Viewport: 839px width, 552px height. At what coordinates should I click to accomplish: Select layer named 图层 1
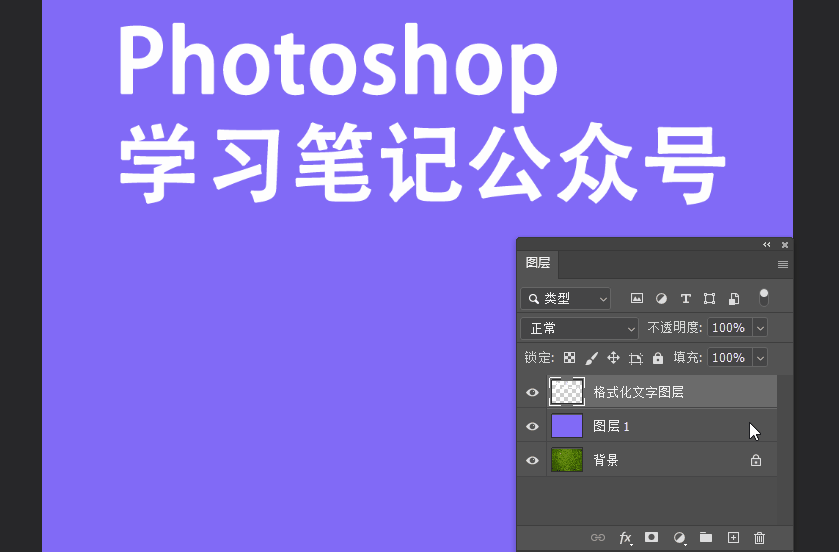[612, 426]
